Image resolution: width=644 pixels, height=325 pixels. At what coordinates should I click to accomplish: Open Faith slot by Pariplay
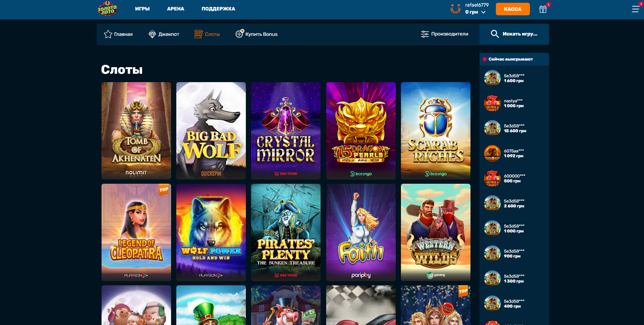(361, 232)
